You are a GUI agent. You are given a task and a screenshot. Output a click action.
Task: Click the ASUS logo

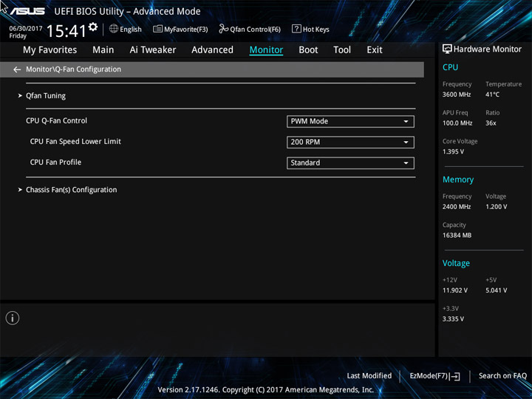pyautogui.click(x=27, y=11)
